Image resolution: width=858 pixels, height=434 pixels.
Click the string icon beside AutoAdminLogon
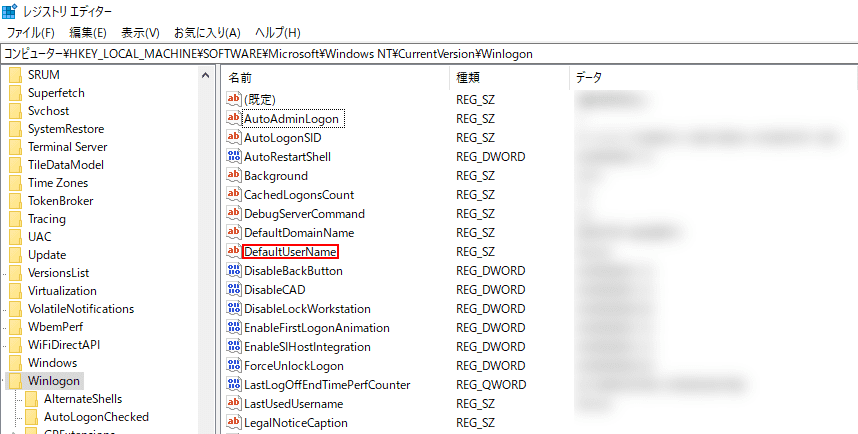tap(234, 118)
